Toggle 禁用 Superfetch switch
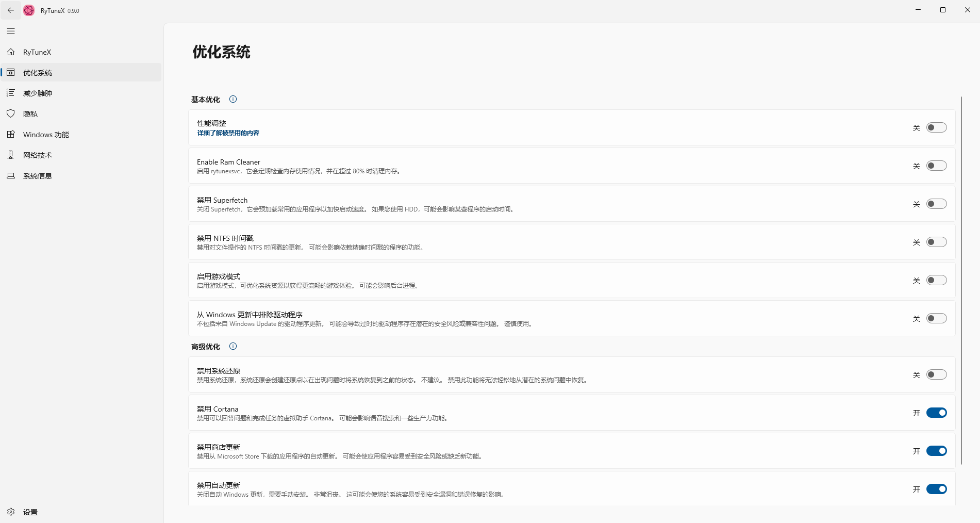This screenshot has width=980, height=523. pos(936,204)
